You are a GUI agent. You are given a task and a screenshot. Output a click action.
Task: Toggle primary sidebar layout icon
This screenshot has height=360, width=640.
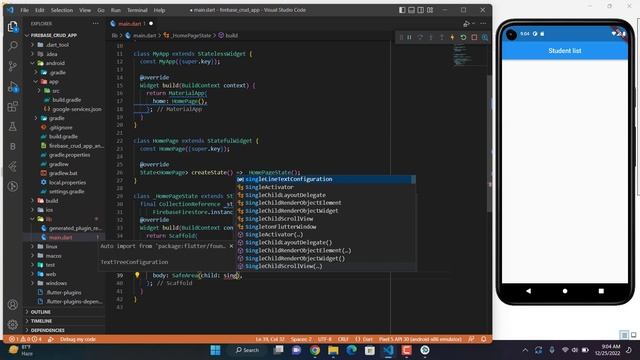point(402,10)
